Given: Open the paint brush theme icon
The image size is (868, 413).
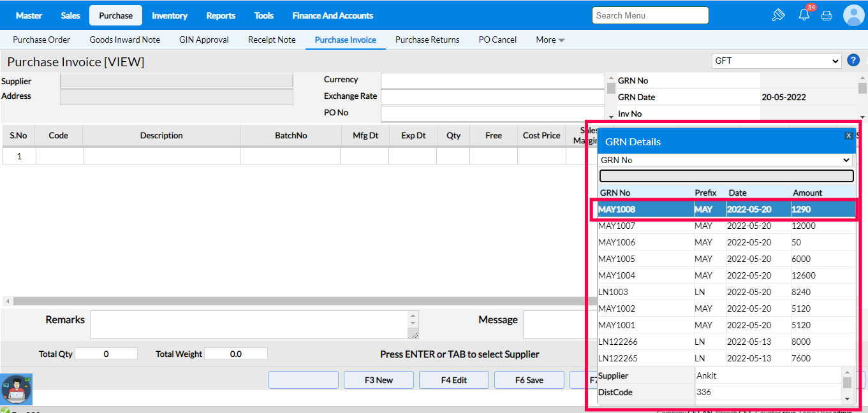Looking at the screenshot, I should tap(778, 15).
